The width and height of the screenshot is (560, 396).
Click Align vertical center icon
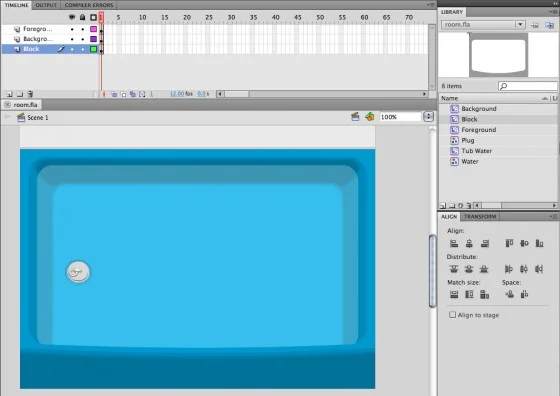[x=524, y=244]
